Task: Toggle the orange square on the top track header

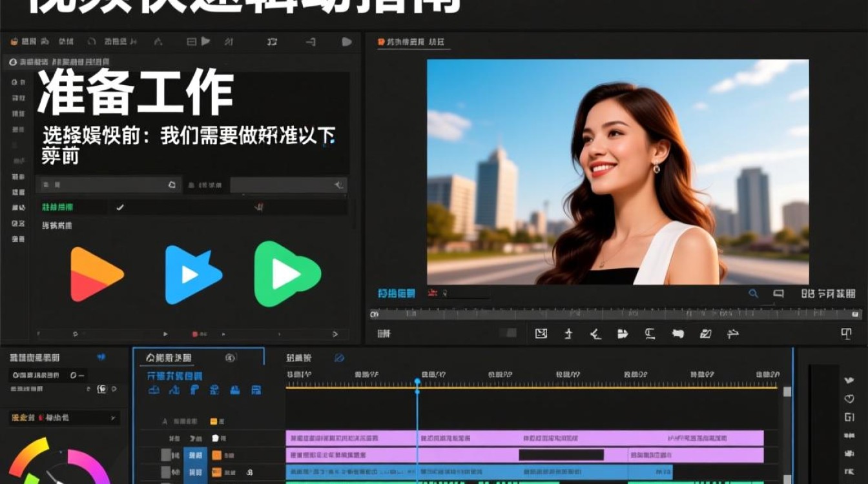Action: coord(214,421)
